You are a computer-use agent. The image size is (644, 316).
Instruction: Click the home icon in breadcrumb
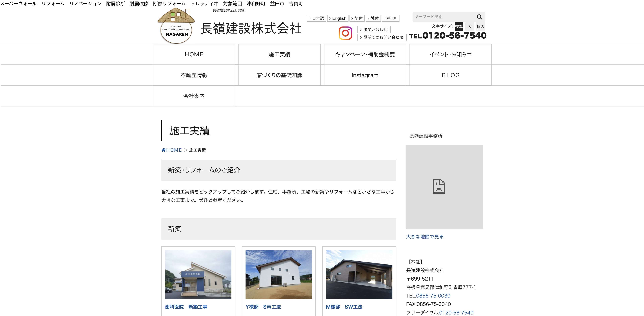(164, 150)
